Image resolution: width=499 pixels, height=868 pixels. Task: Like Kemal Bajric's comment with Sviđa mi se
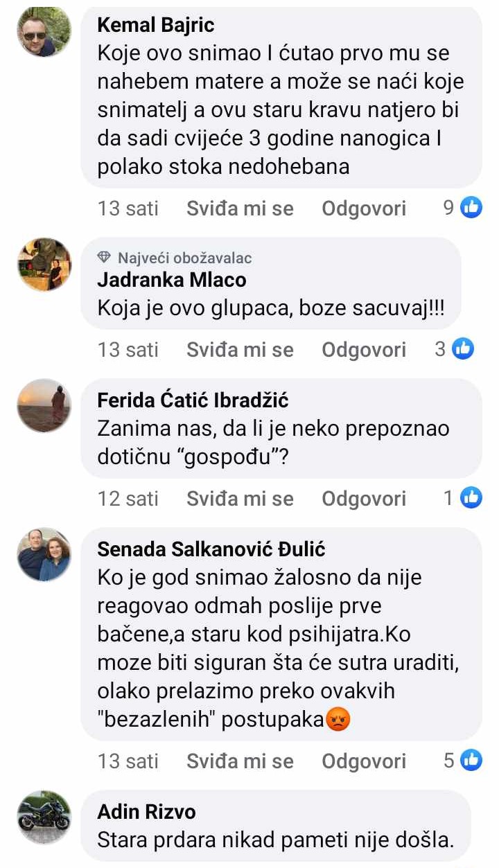(240, 208)
